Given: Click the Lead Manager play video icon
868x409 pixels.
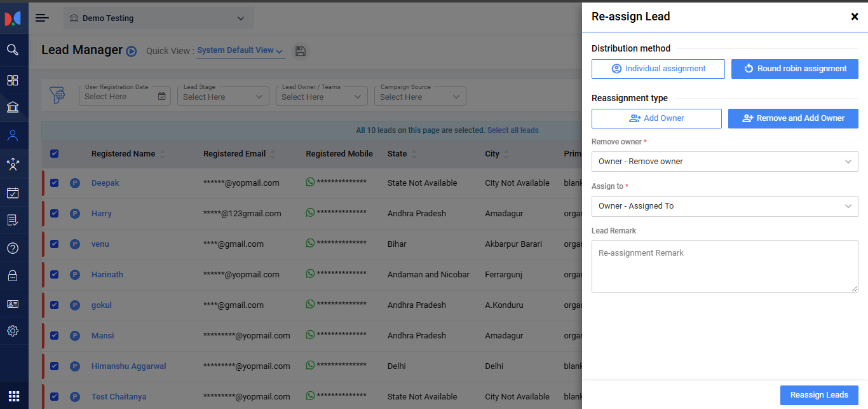Looking at the screenshot, I should point(132,52).
